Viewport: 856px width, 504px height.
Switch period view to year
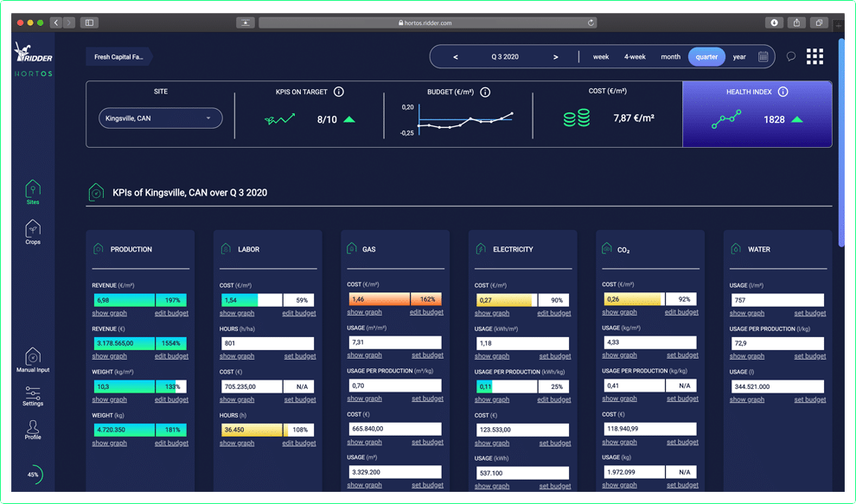[x=739, y=57]
